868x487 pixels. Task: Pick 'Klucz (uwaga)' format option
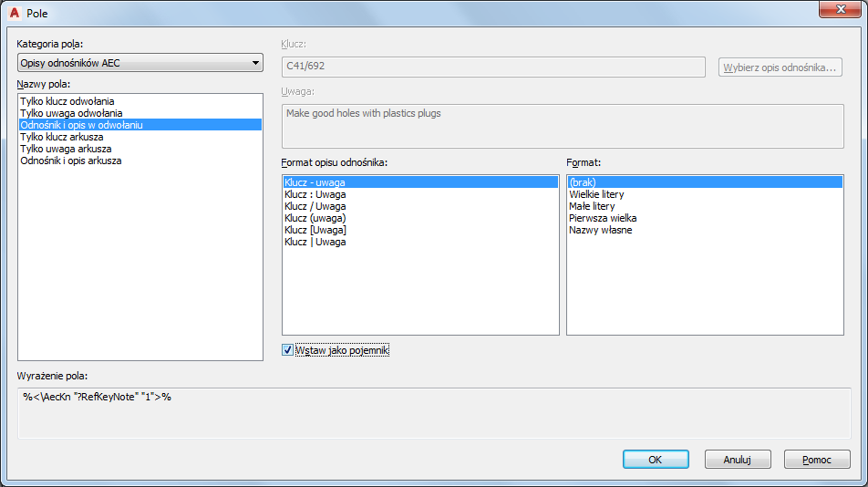pyautogui.click(x=420, y=218)
